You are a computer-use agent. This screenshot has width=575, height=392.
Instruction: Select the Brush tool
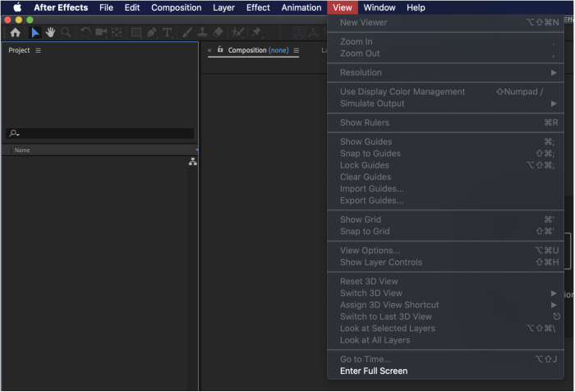coord(186,33)
